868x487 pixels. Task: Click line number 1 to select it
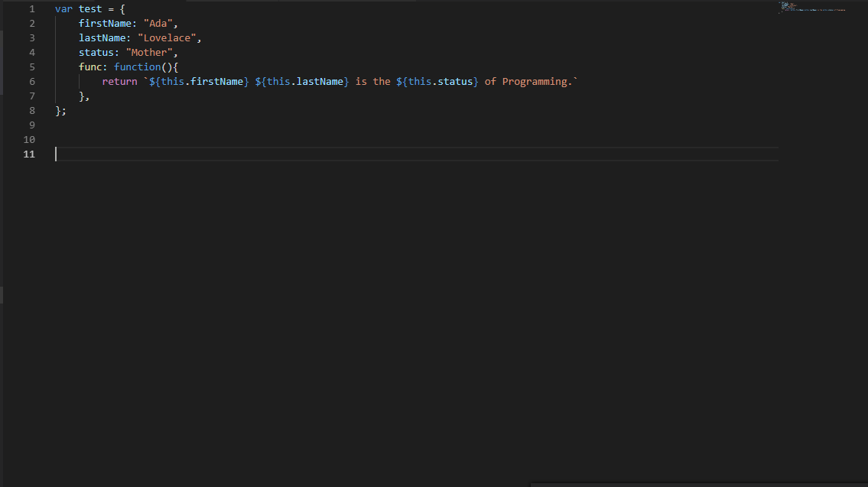[31, 8]
